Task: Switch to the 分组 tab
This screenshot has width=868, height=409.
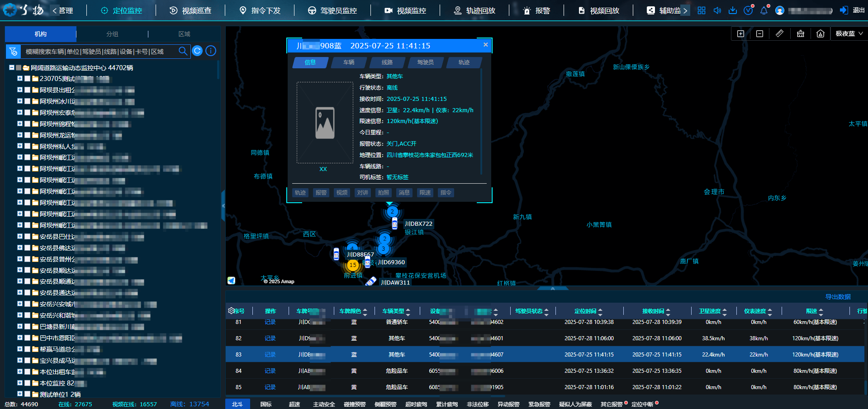Action: point(112,34)
